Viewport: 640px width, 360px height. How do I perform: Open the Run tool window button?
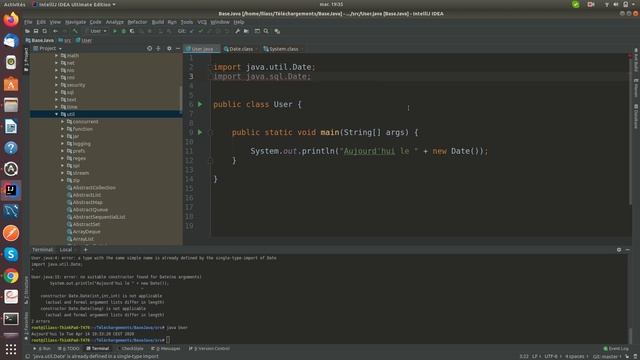coord(42,349)
